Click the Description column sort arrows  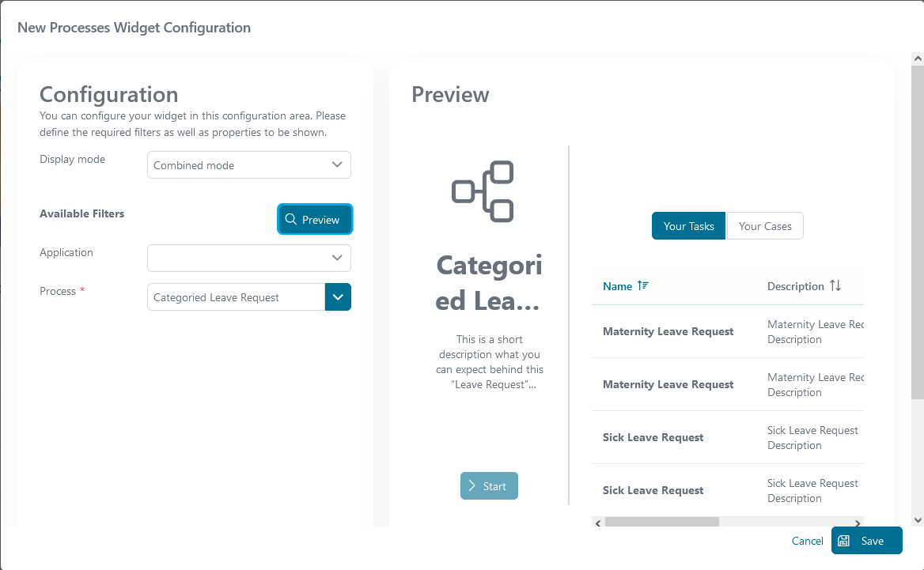[x=835, y=285]
